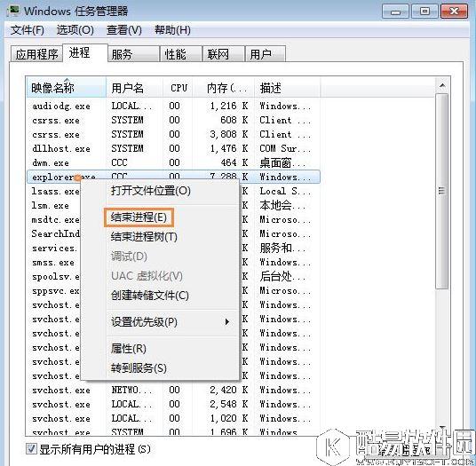This screenshot has width=476, height=466.
Task: Select svchost.exe row with 1,020 K memory
Action: (x=173, y=419)
